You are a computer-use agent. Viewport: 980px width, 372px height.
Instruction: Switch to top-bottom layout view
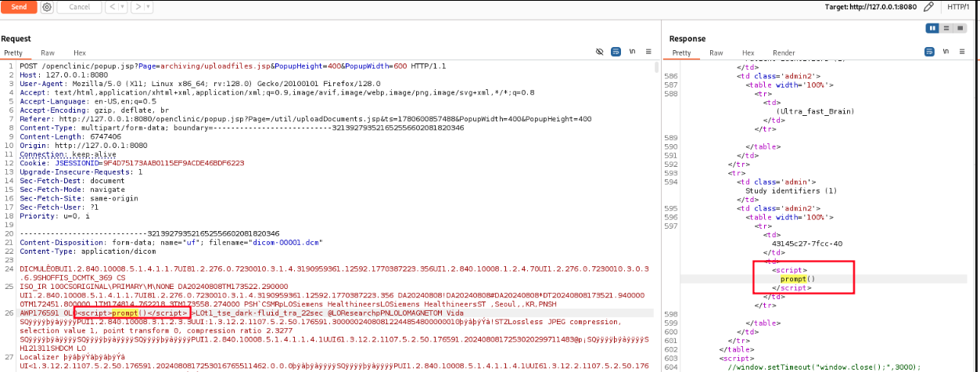[x=946, y=27]
